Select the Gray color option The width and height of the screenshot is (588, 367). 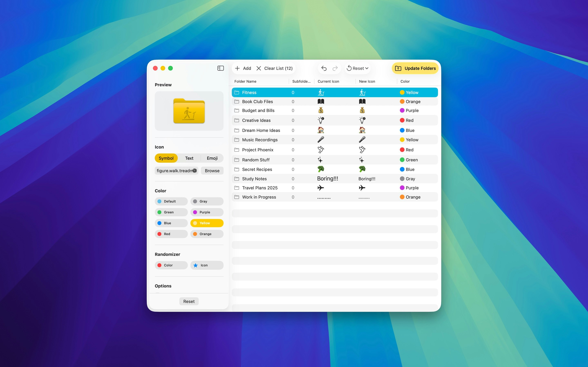pos(207,201)
